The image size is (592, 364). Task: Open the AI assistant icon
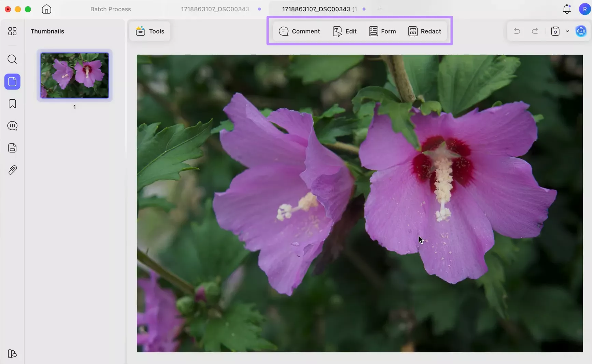pos(581,31)
